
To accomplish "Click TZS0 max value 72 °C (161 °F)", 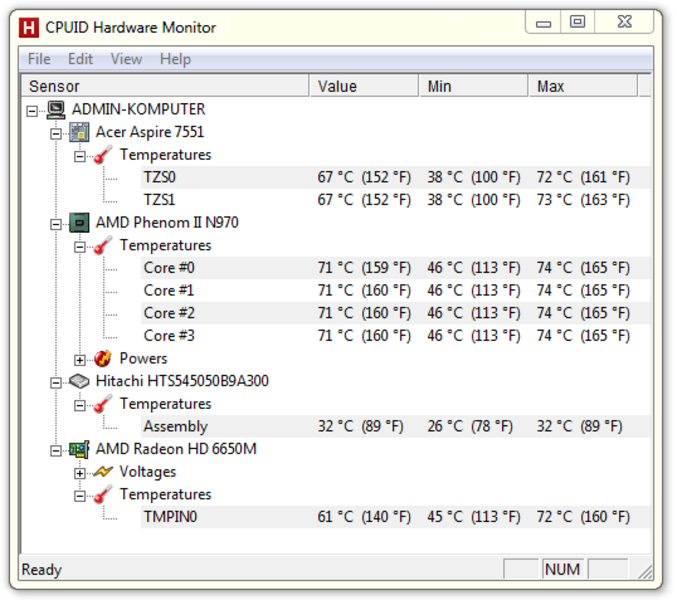I will pyautogui.click(x=583, y=177).
